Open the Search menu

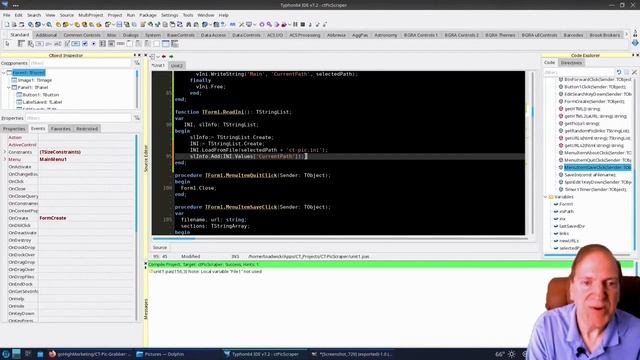coord(34,15)
